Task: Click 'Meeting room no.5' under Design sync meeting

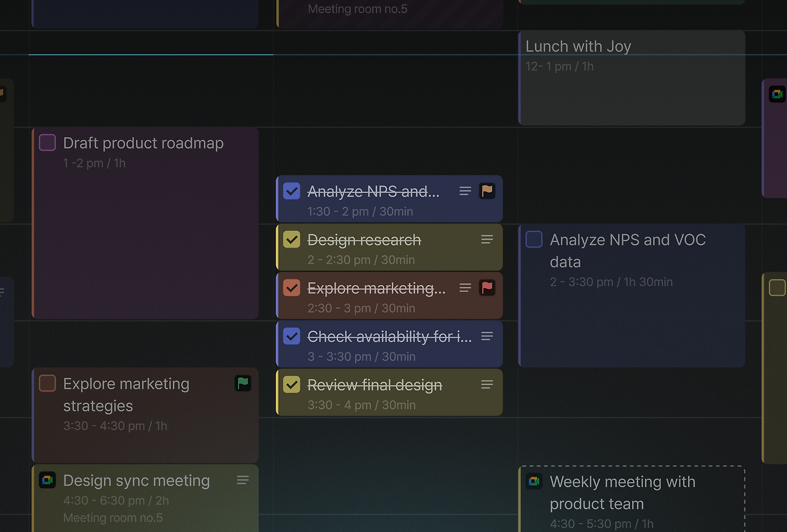Action: pyautogui.click(x=113, y=518)
